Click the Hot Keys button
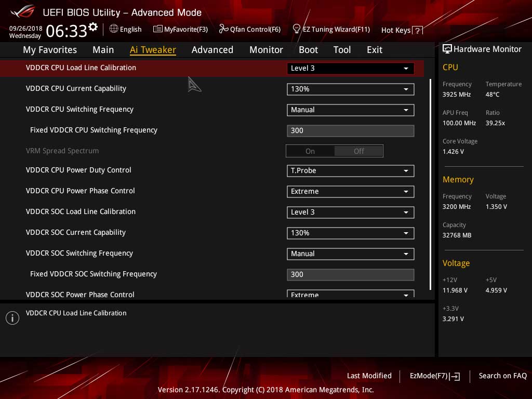Viewport: 532px width, 399px height. [402, 31]
